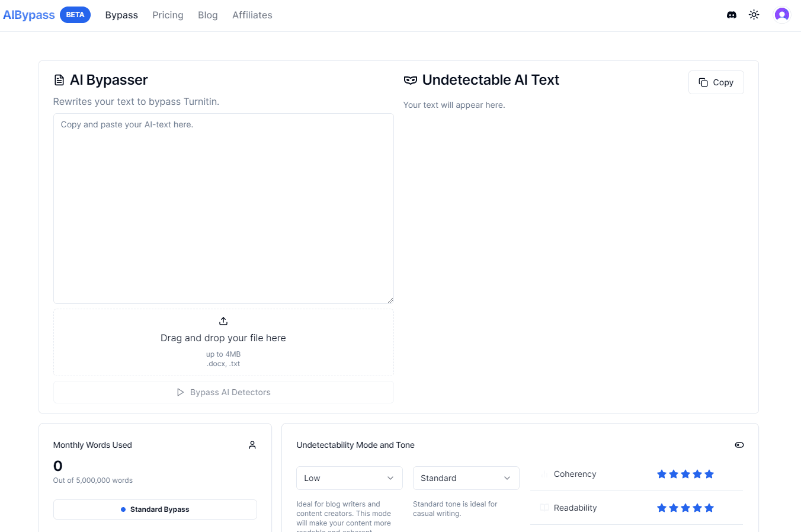Toggle light/dark theme sun icon
Image resolution: width=801 pixels, height=532 pixels.
[754, 15]
